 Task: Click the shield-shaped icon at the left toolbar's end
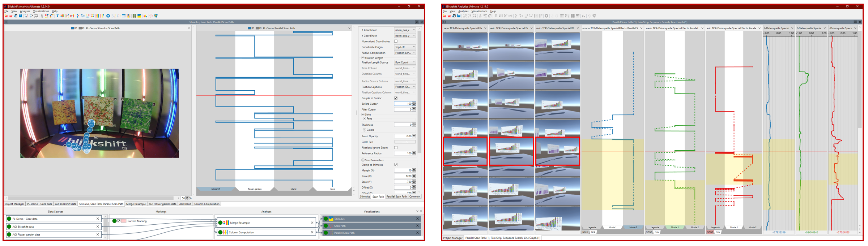tap(156, 16)
